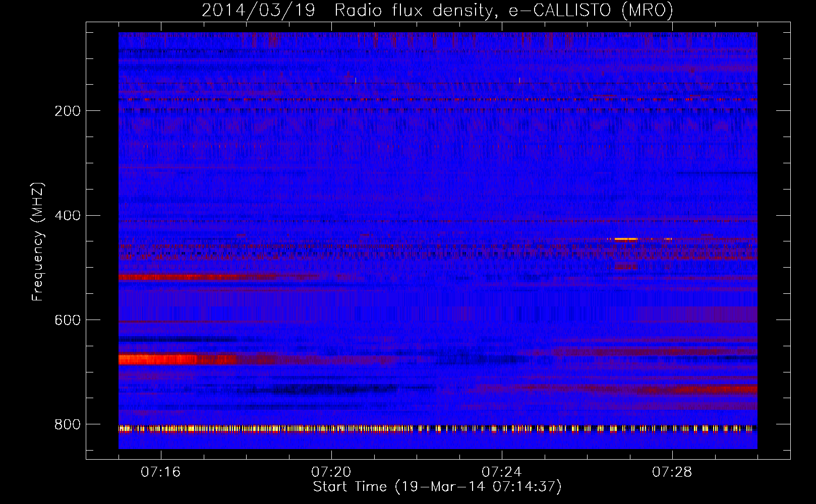Click the 07:24 time tick label
Screen dimensions: 816x504
click(502, 472)
